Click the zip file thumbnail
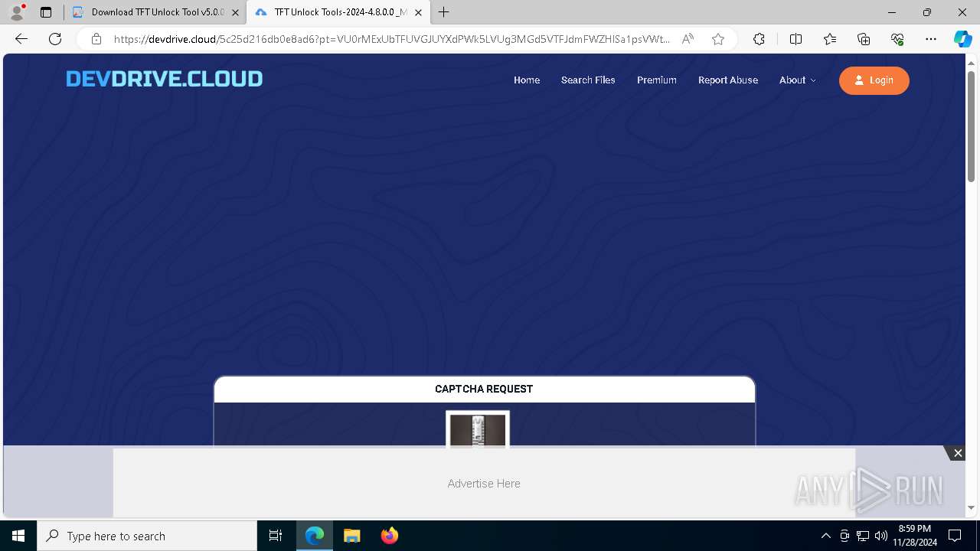980x551 pixels. click(x=478, y=429)
